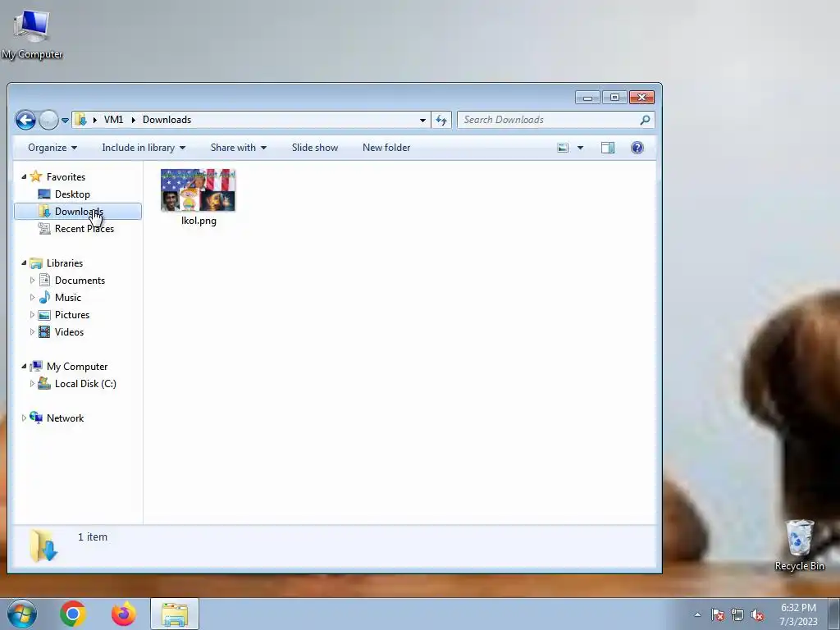This screenshot has width=840, height=630.
Task: Click the Forward navigation arrow
Action: click(x=48, y=120)
